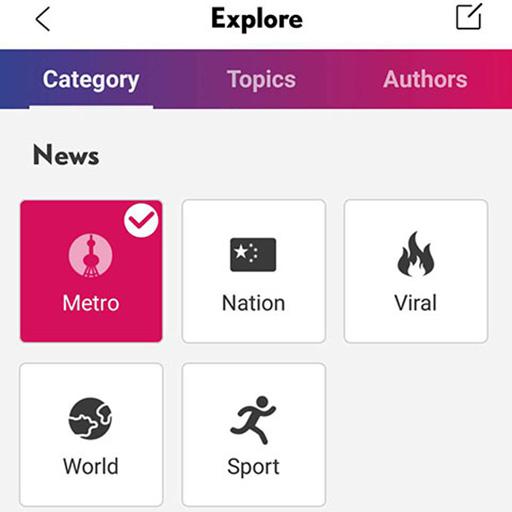Switch to the Topics tab
The width and height of the screenshot is (512, 512).
tap(261, 79)
